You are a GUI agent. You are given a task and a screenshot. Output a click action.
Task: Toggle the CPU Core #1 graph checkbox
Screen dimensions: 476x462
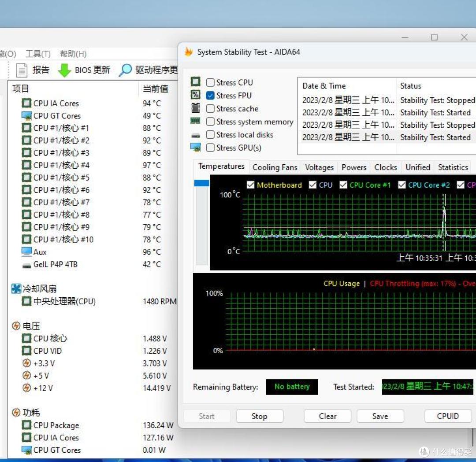pos(343,185)
